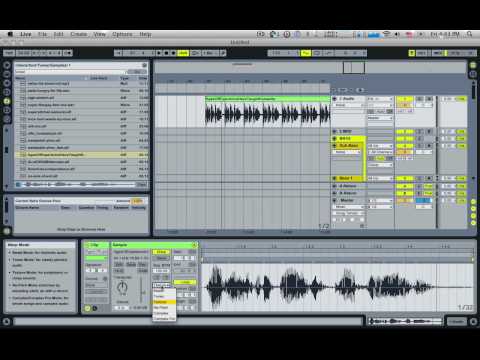Screen dimensions: 480x360
Task: Click the Sample box header toggle icon
Action: click(x=194, y=245)
